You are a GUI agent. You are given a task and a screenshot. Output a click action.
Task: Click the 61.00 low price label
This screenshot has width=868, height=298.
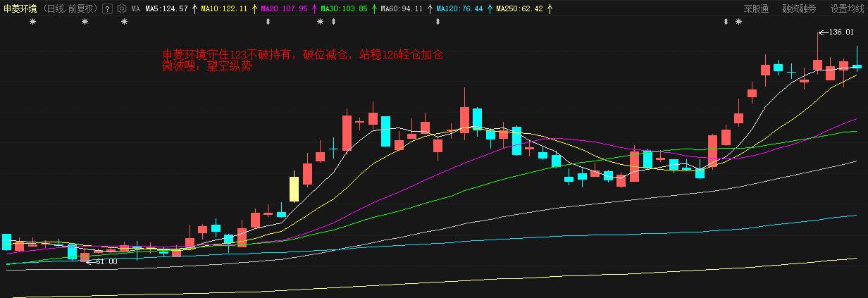tap(106, 261)
